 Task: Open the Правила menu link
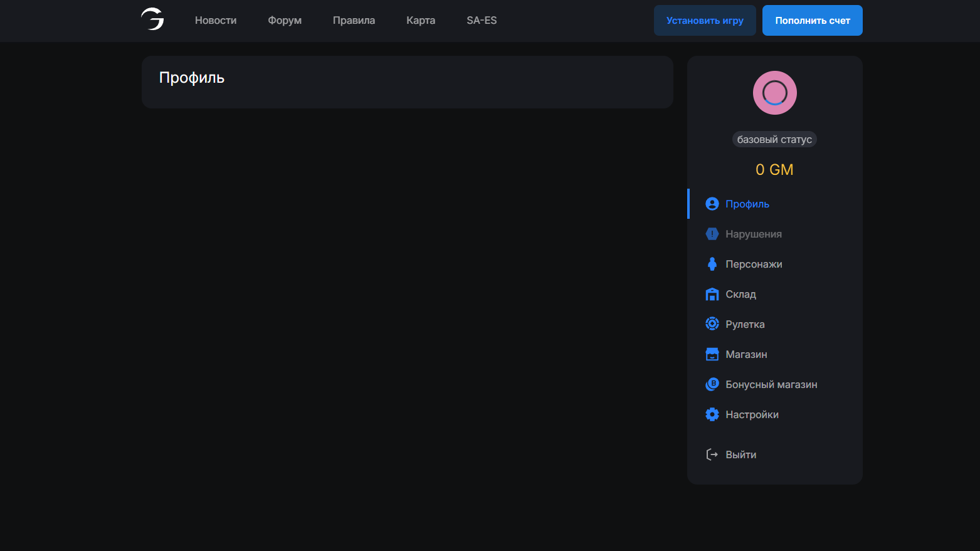tap(354, 21)
